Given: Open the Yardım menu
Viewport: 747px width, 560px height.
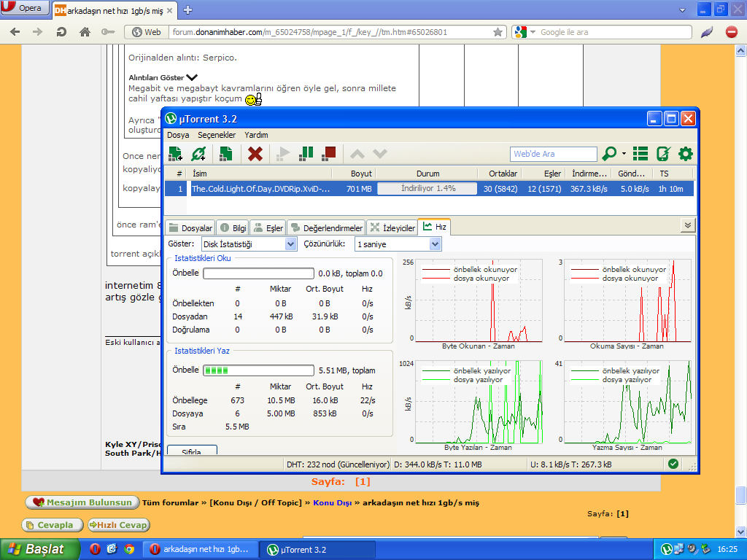Looking at the screenshot, I should [x=256, y=135].
